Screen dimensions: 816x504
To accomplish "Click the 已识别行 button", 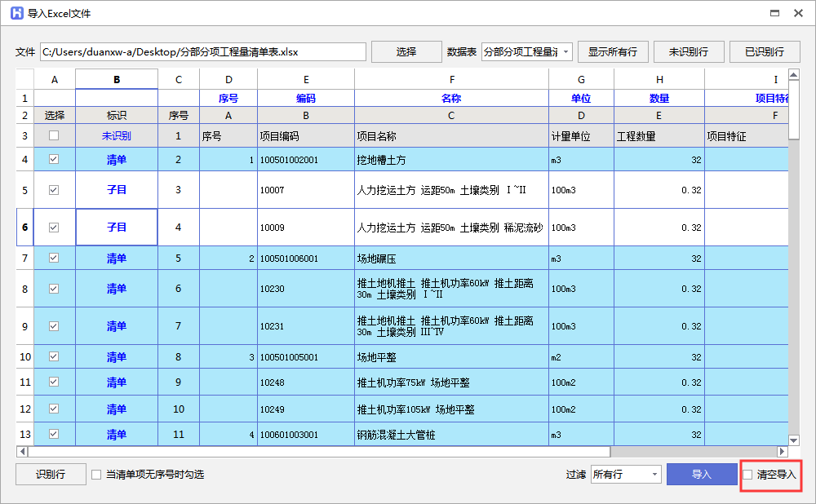I will (x=764, y=52).
